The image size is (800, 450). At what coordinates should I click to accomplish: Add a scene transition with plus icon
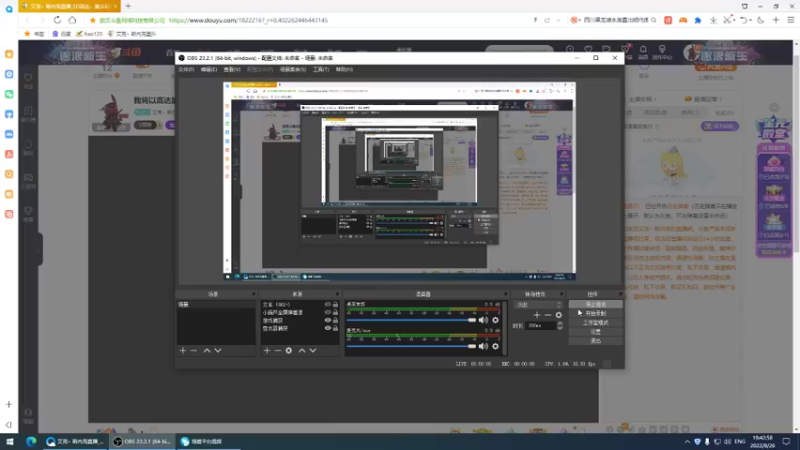537,315
